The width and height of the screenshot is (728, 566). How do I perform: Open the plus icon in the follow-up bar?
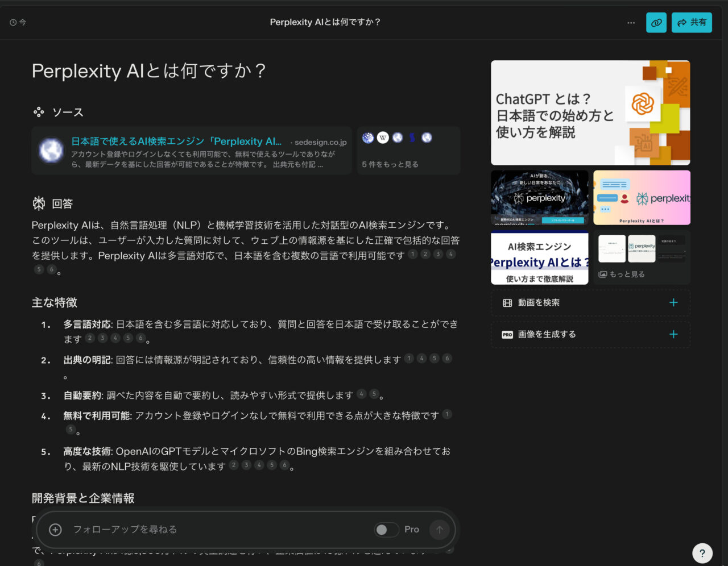pyautogui.click(x=55, y=529)
